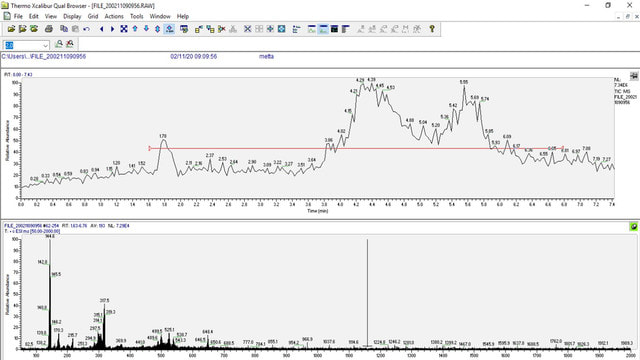
Task: Toggle the highlighted normalize view toolbar button
Action: click(x=169, y=29)
